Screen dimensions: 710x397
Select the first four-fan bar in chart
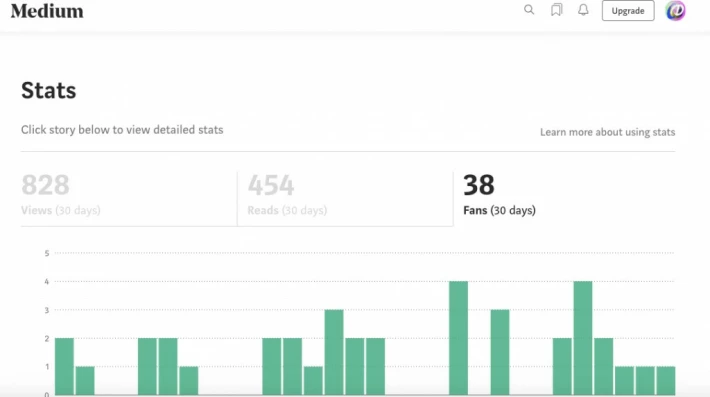[x=458, y=338]
